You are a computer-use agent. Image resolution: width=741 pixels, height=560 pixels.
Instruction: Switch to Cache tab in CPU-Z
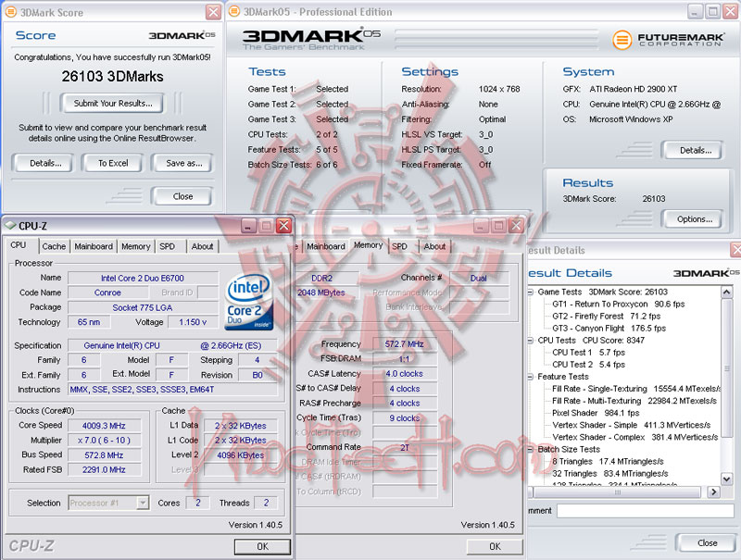point(54,246)
